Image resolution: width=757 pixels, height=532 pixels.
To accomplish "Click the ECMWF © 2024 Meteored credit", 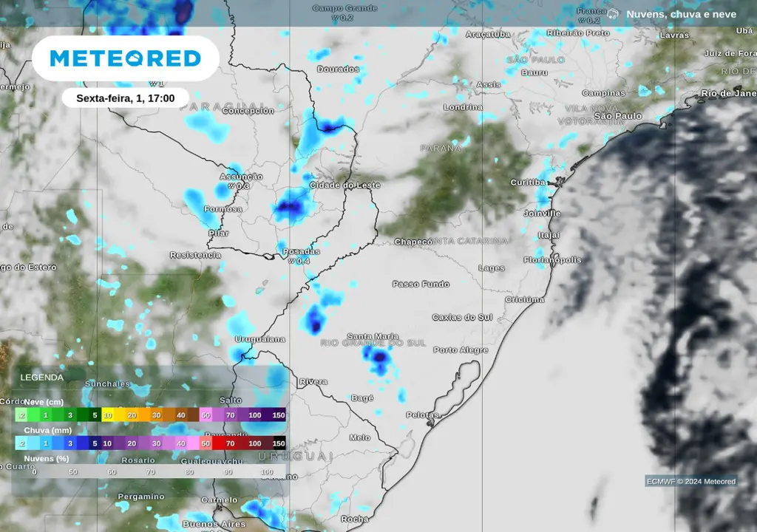I will (691, 481).
